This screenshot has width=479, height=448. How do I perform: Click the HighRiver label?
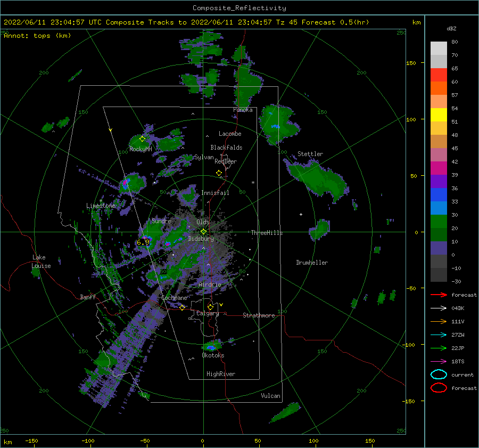click(221, 374)
